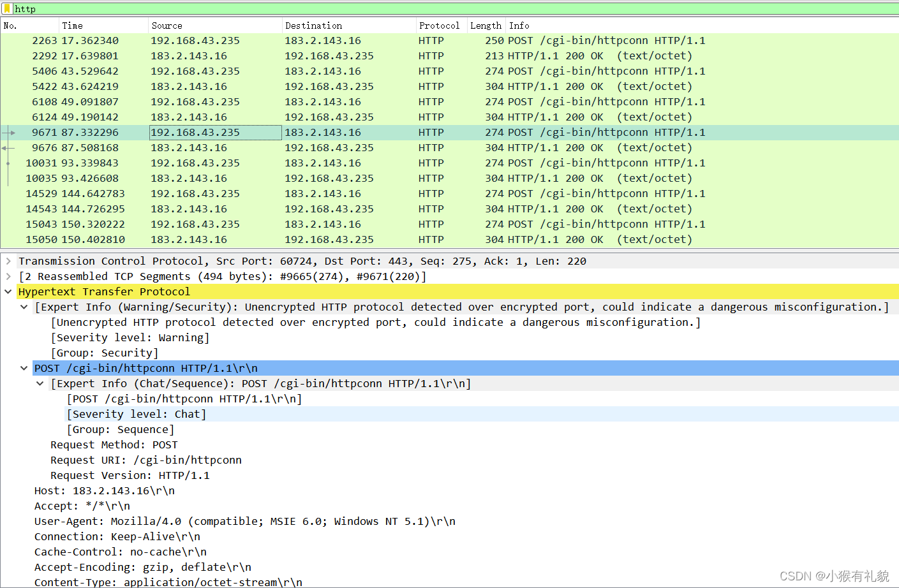The height and width of the screenshot is (588, 899).
Task: Select packet 6108 at time 49.091807
Action: click(x=449, y=102)
